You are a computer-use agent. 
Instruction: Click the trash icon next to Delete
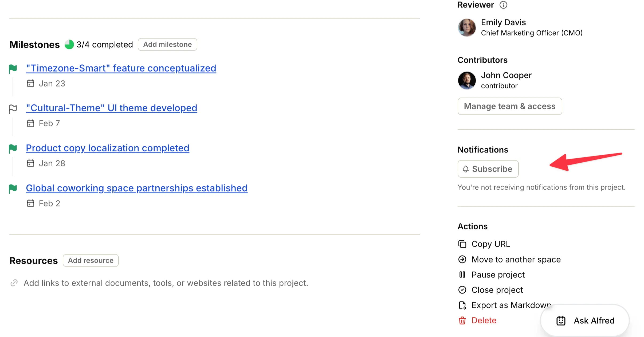tap(462, 320)
